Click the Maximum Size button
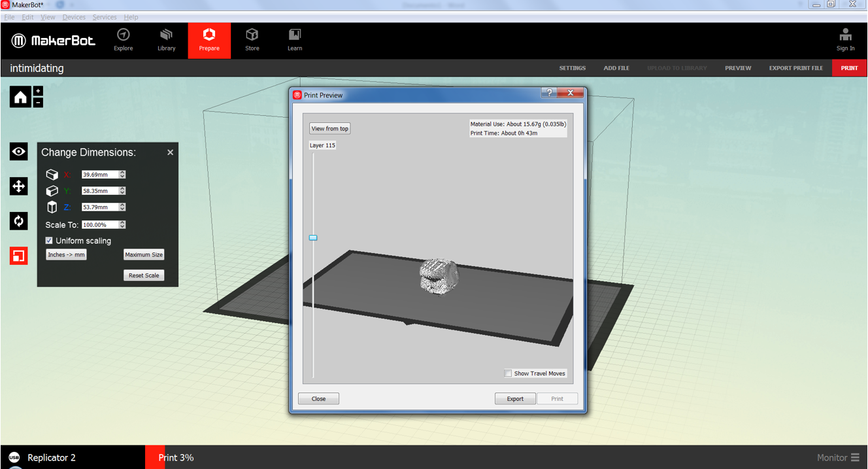The image size is (868, 469). click(144, 254)
